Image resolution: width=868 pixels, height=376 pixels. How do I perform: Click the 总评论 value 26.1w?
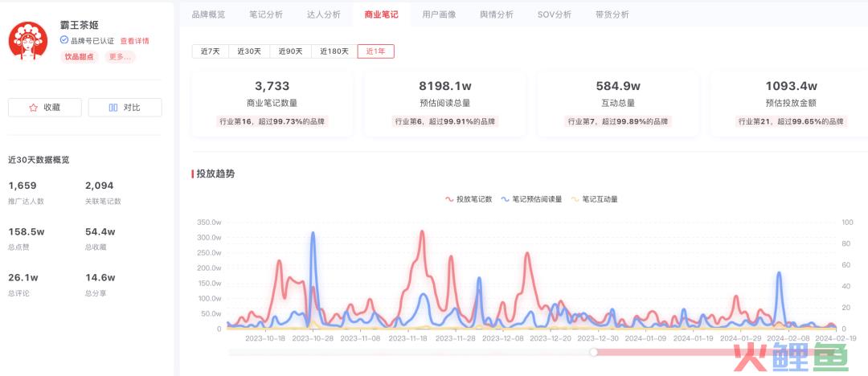(x=23, y=277)
